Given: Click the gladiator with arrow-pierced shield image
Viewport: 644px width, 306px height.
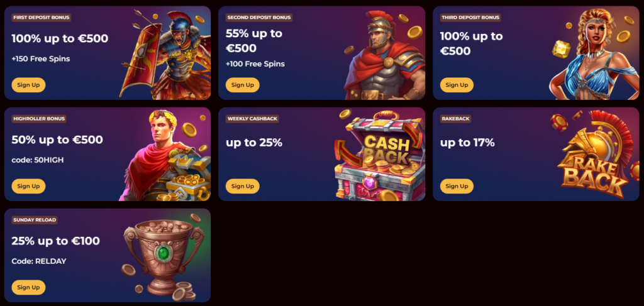Looking at the screenshot, I should (165, 55).
